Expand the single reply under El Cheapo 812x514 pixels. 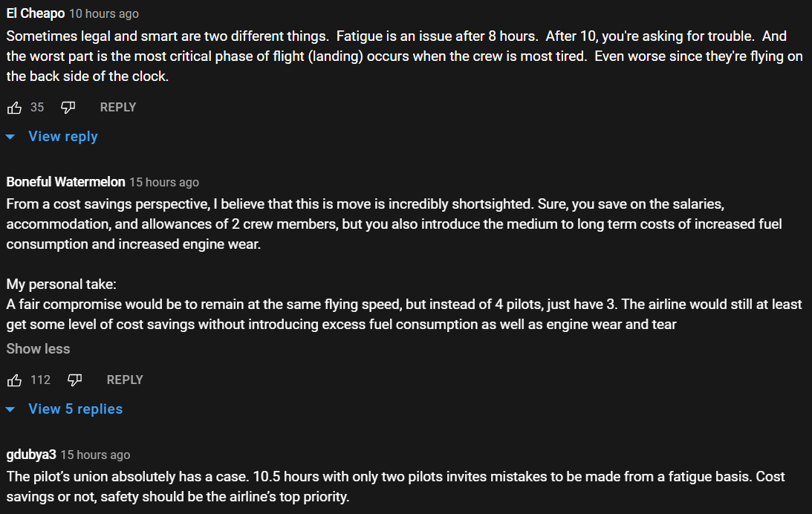pos(62,137)
